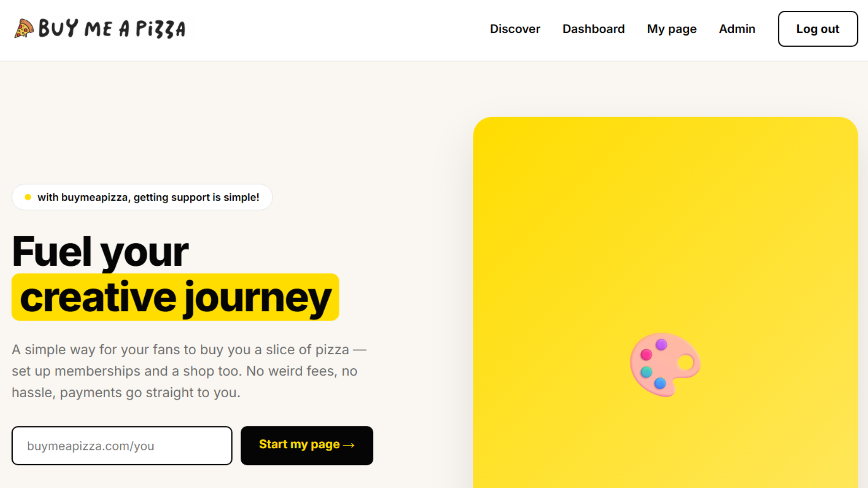Open the Discover page
Image resolution: width=868 pixels, height=488 pixels.
515,29
